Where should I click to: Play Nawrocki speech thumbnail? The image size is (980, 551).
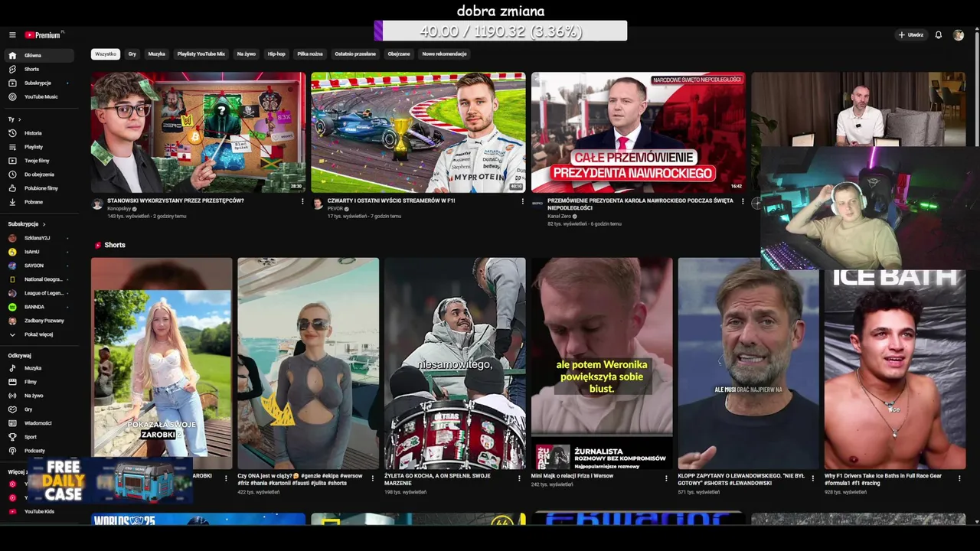point(639,132)
